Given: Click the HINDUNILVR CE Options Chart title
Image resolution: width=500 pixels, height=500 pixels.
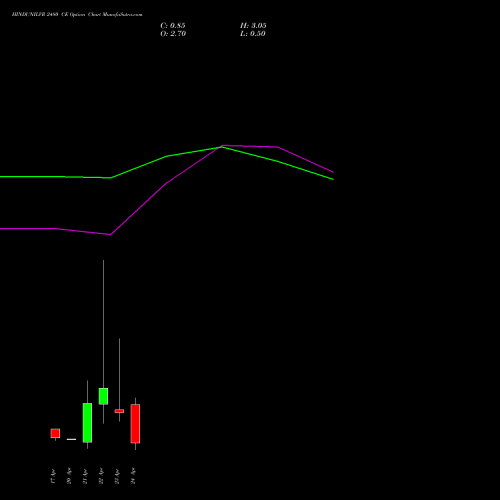Looking at the screenshot, I should pos(77,15).
